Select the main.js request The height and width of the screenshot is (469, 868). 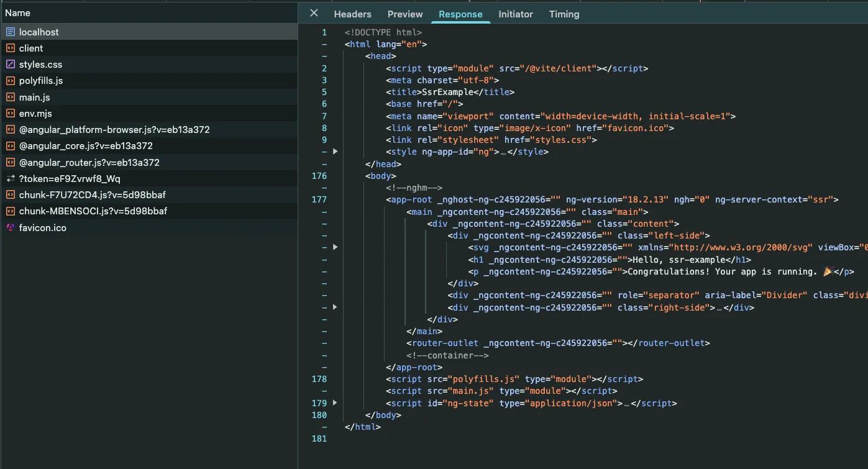[149, 97]
